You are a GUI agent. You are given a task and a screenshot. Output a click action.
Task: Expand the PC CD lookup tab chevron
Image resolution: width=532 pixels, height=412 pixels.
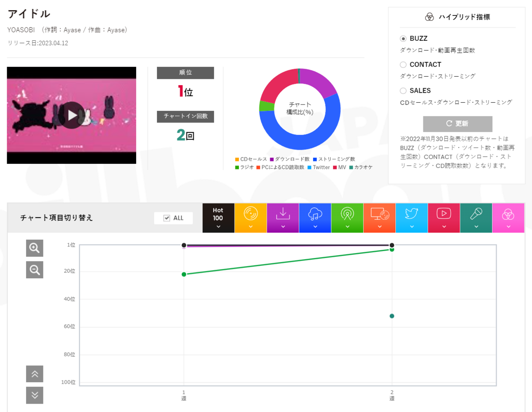point(380,227)
